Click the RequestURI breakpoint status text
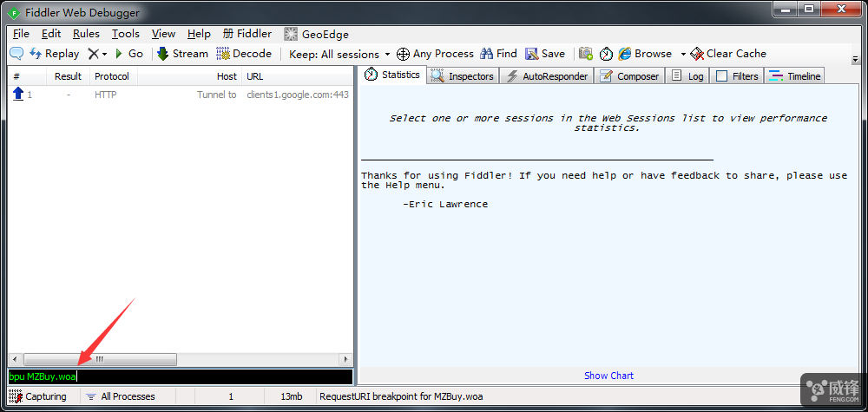Image resolution: width=868 pixels, height=412 pixels. coord(401,396)
